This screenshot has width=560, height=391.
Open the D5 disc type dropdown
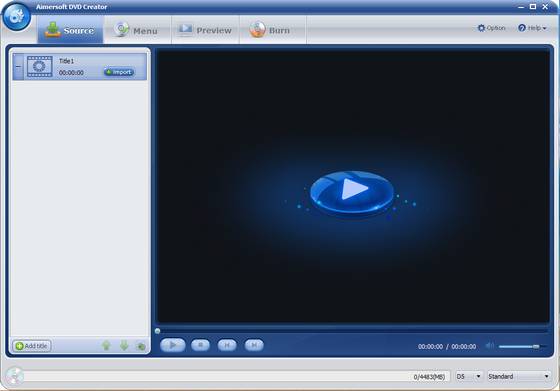tap(469, 376)
